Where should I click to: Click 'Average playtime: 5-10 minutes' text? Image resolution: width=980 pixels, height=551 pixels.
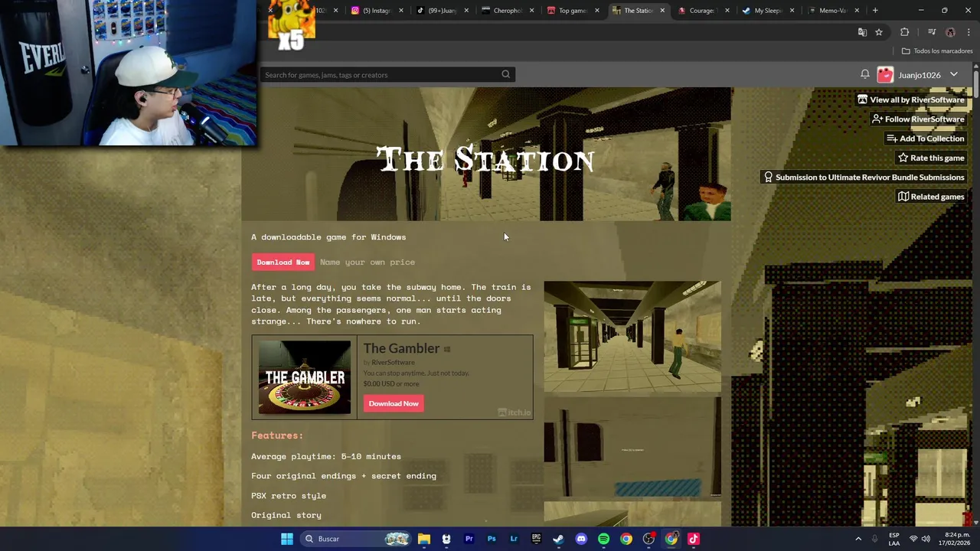coord(326,456)
